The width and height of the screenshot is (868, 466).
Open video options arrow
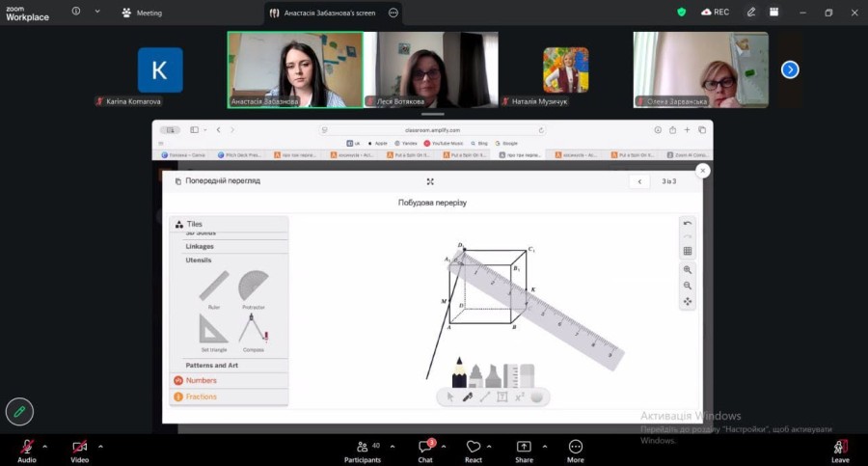[100, 446]
